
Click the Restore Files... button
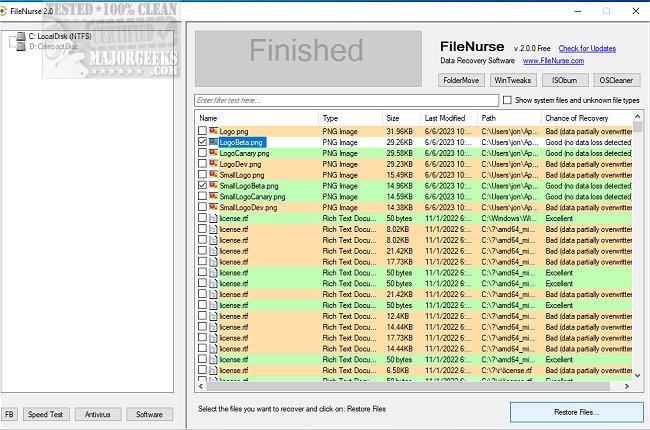pos(577,412)
